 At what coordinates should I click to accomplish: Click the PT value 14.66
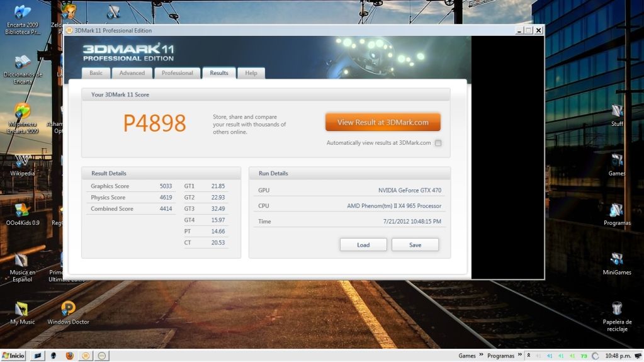[x=218, y=231]
